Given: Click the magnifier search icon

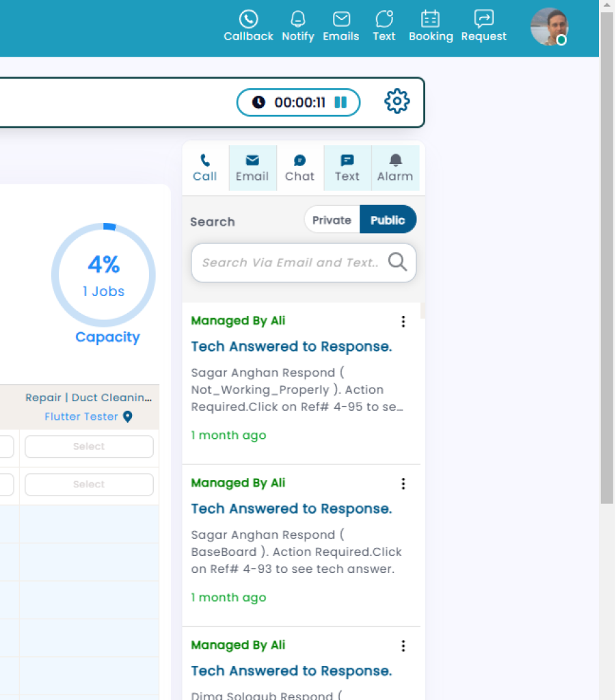Looking at the screenshot, I should [x=397, y=262].
